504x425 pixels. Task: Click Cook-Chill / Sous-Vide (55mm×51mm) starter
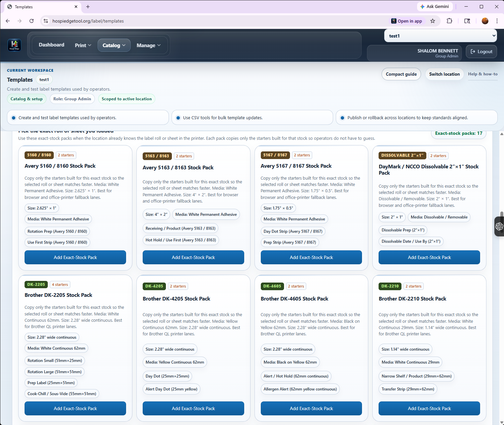(62, 394)
